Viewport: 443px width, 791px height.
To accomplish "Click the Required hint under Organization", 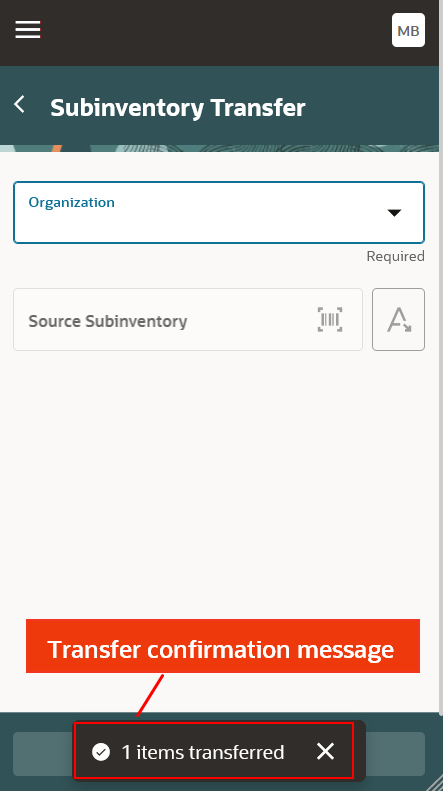I will [395, 256].
